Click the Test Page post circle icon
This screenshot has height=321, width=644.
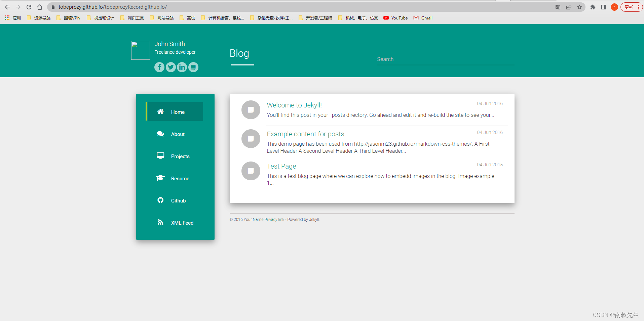[x=251, y=171]
